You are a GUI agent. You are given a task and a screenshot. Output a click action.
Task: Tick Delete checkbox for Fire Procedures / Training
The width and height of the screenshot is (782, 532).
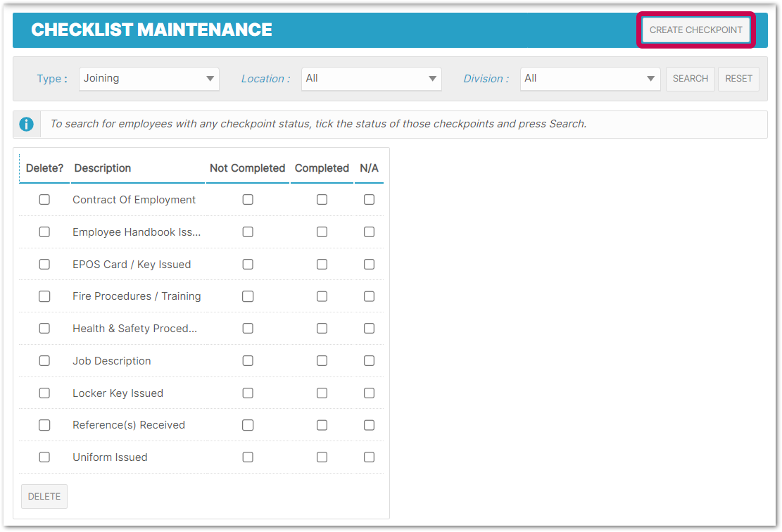pos(44,296)
